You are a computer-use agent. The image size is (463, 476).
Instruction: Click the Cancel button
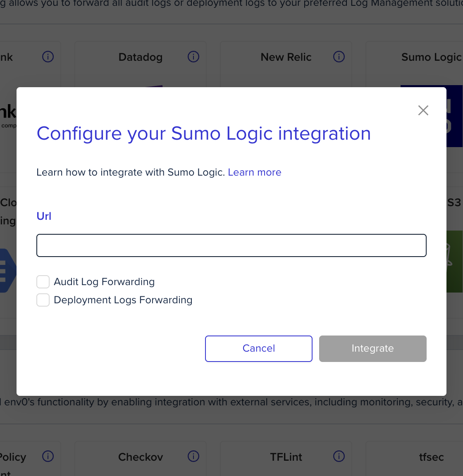[258, 348]
